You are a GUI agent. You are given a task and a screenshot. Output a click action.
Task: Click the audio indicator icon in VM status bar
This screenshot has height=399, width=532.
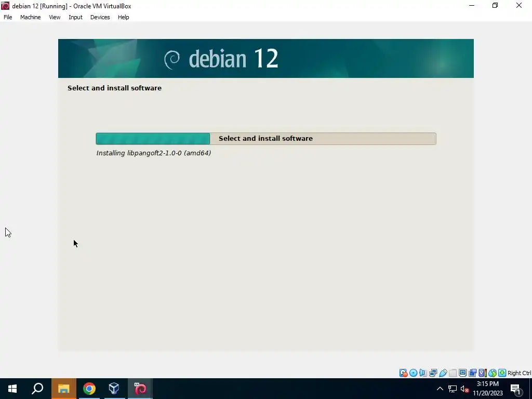click(x=423, y=373)
